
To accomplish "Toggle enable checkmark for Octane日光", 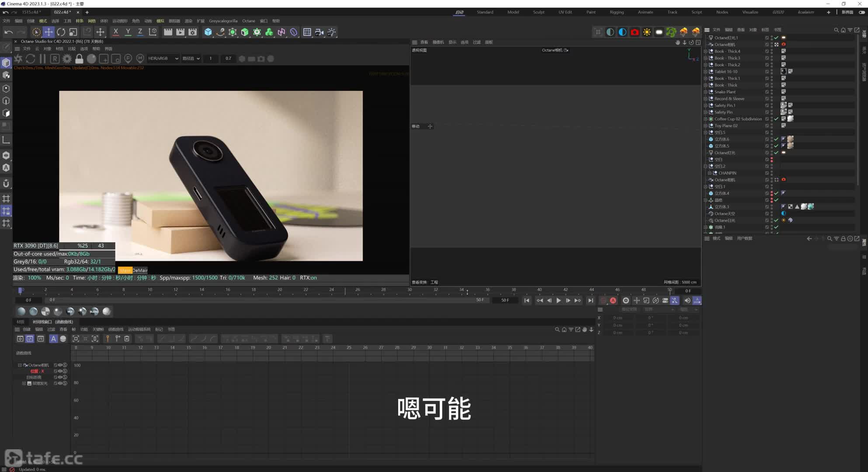I will coord(776,220).
